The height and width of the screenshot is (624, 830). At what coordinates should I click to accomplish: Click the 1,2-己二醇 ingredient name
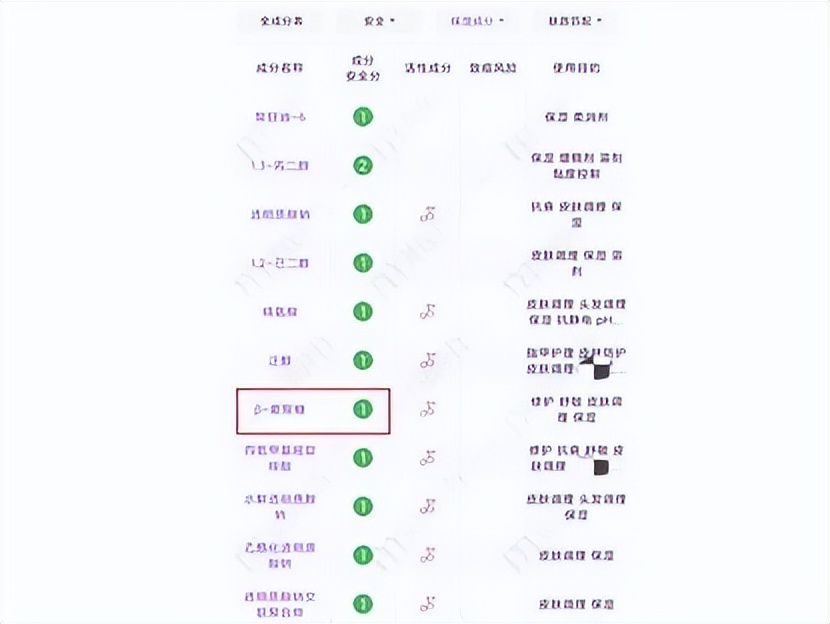click(x=279, y=264)
